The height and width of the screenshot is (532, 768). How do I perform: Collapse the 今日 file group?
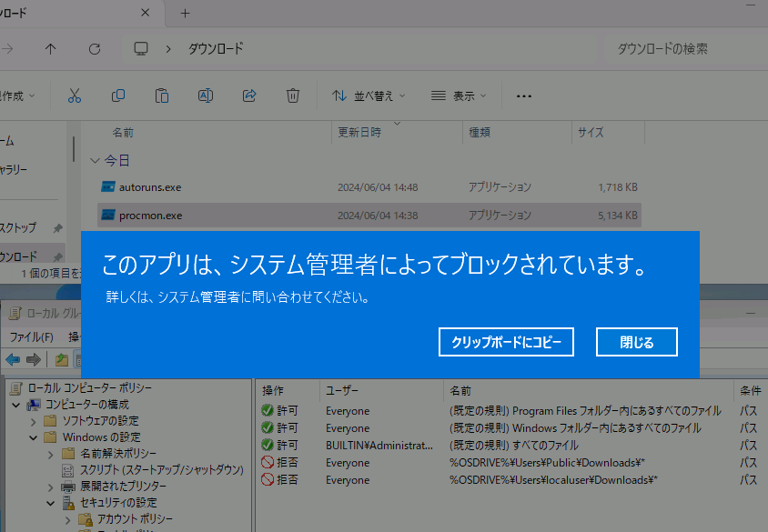[95, 159]
